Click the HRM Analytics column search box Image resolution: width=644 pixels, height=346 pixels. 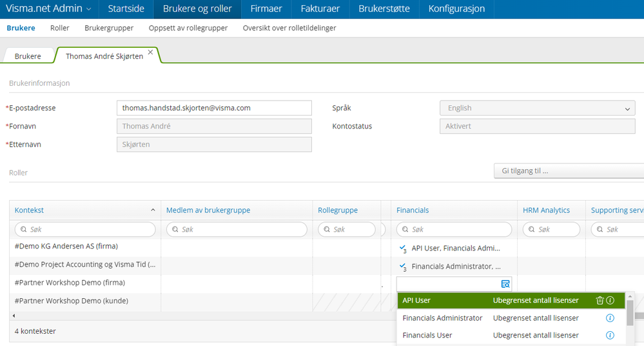(551, 230)
